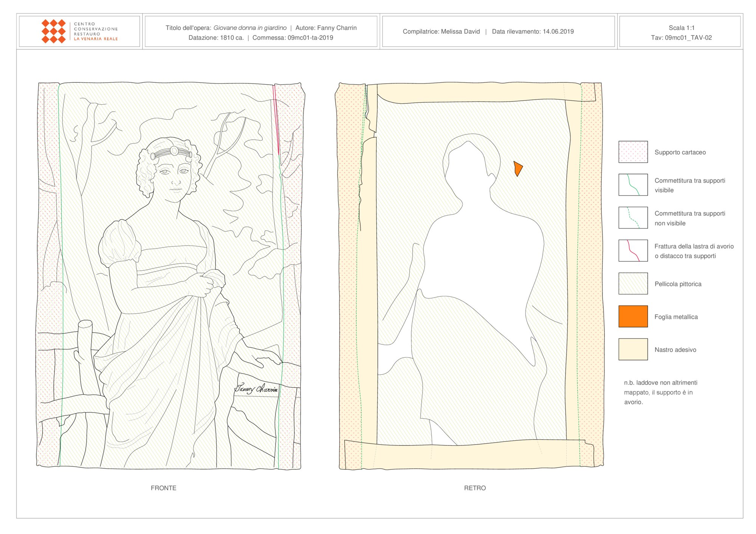Click 'Compilatrice: Melissa David' text
The width and height of the screenshot is (756, 534).
pos(441,31)
